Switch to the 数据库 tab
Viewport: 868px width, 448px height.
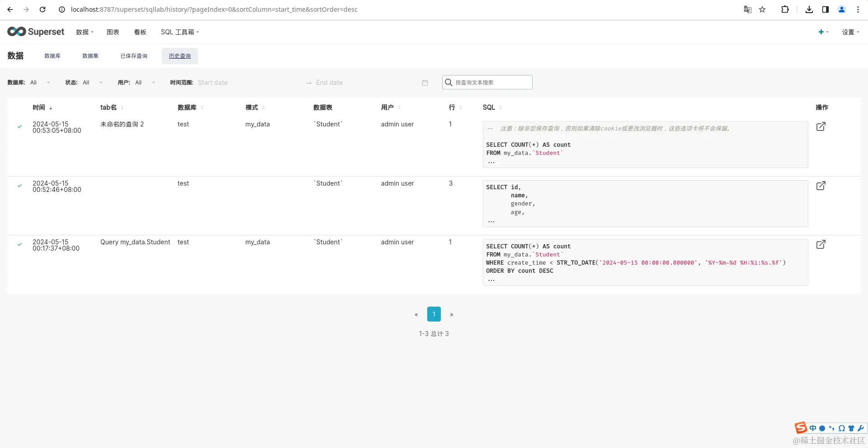52,56
